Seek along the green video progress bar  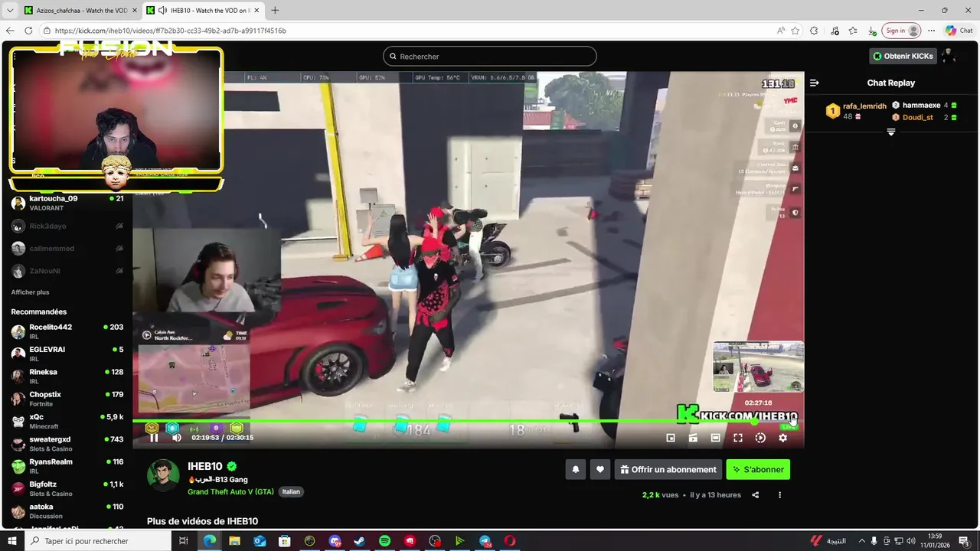click(468, 421)
